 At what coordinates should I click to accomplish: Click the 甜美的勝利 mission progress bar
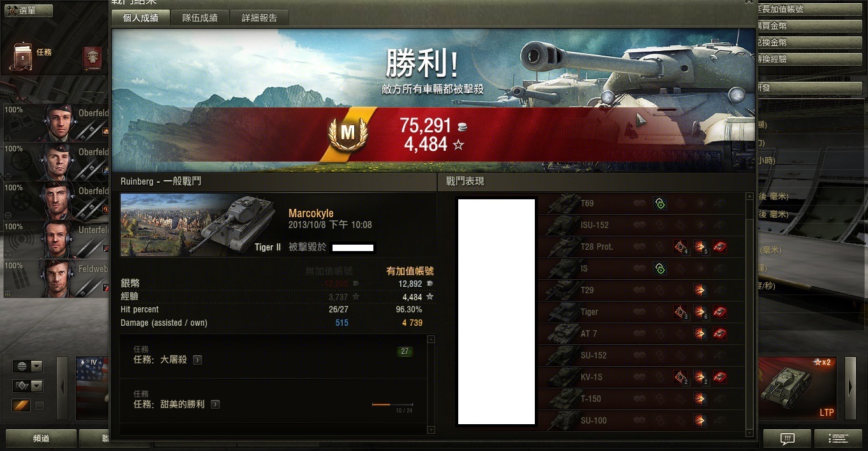click(x=392, y=404)
